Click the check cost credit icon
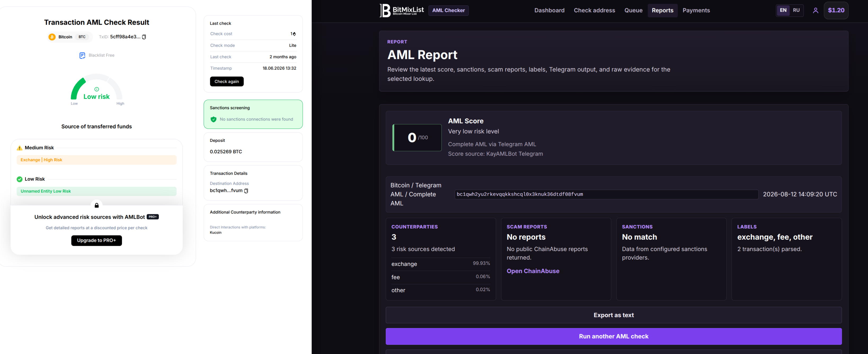The image size is (868, 354). click(x=294, y=34)
